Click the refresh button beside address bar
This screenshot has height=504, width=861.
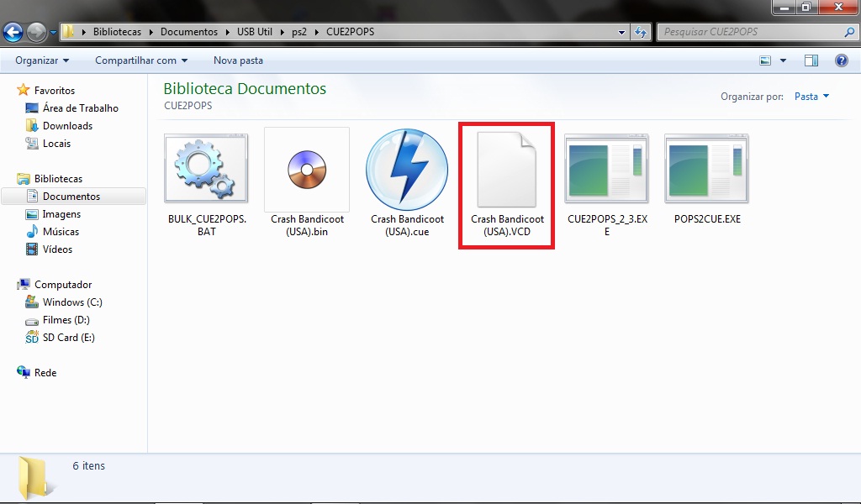(x=641, y=32)
